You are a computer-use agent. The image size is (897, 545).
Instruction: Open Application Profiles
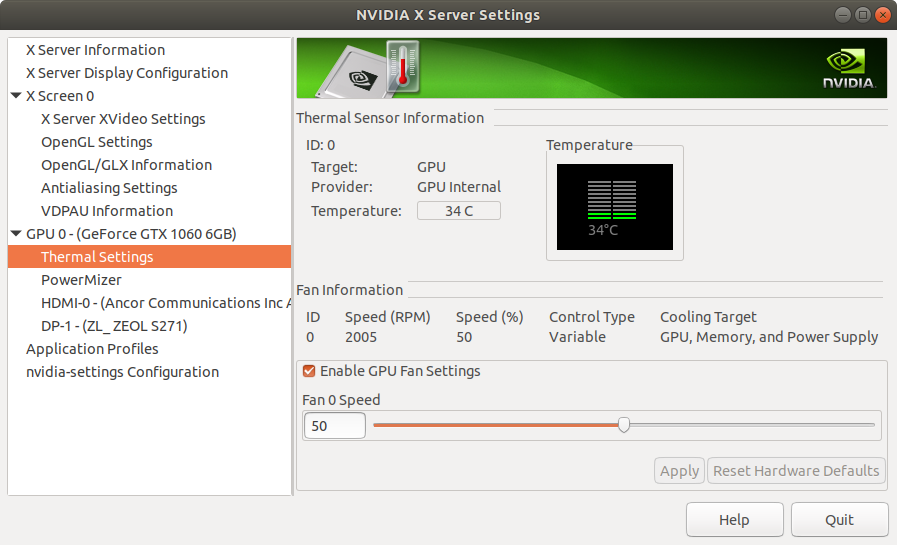[x=92, y=348]
